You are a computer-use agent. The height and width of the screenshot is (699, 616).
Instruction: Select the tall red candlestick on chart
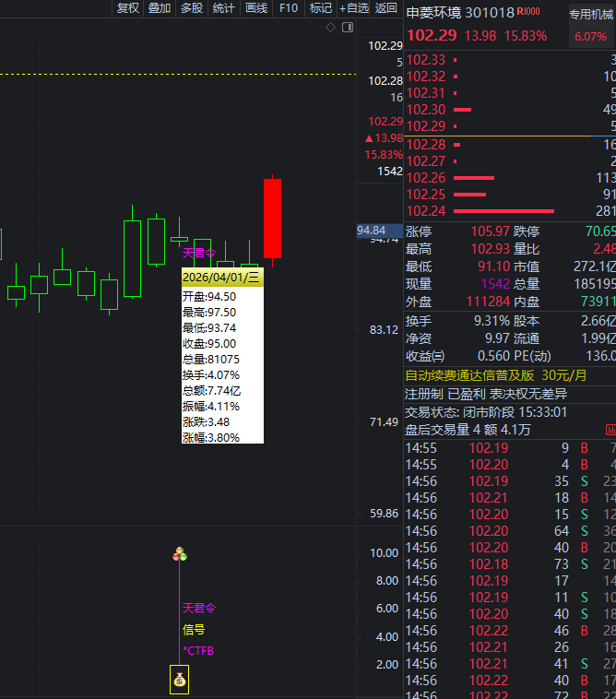[272, 218]
